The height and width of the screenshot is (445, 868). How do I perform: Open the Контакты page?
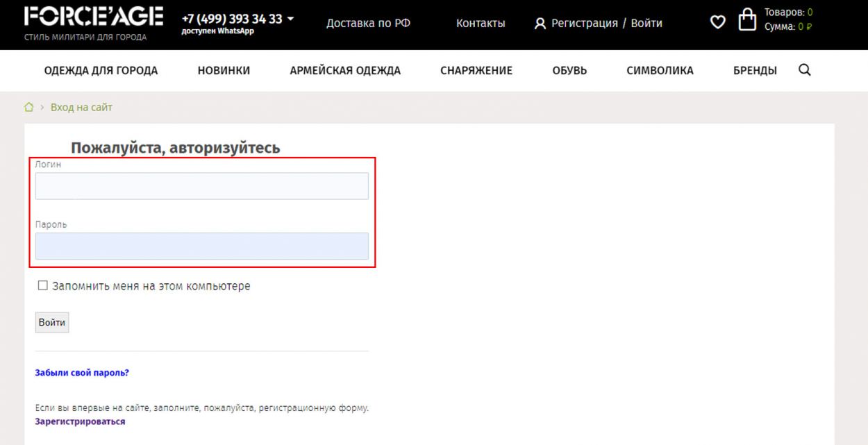pos(481,24)
